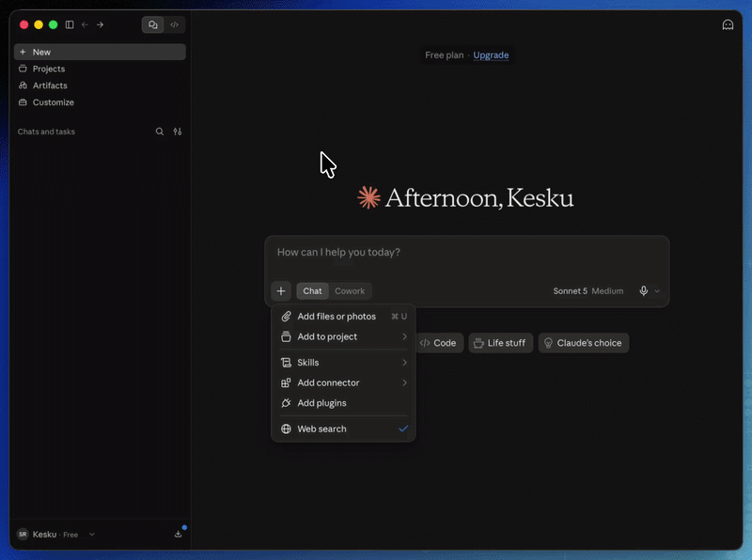
Task: Start voice input with microphone icon
Action: click(644, 291)
